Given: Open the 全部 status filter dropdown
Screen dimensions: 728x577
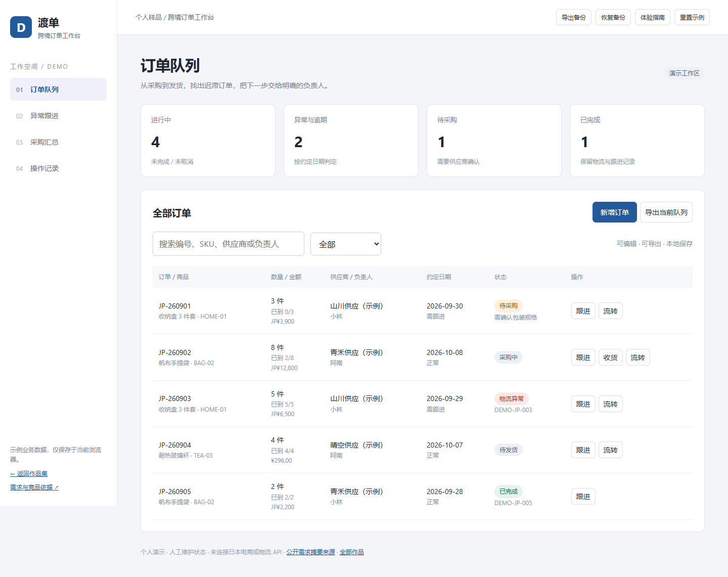Looking at the screenshot, I should (346, 244).
